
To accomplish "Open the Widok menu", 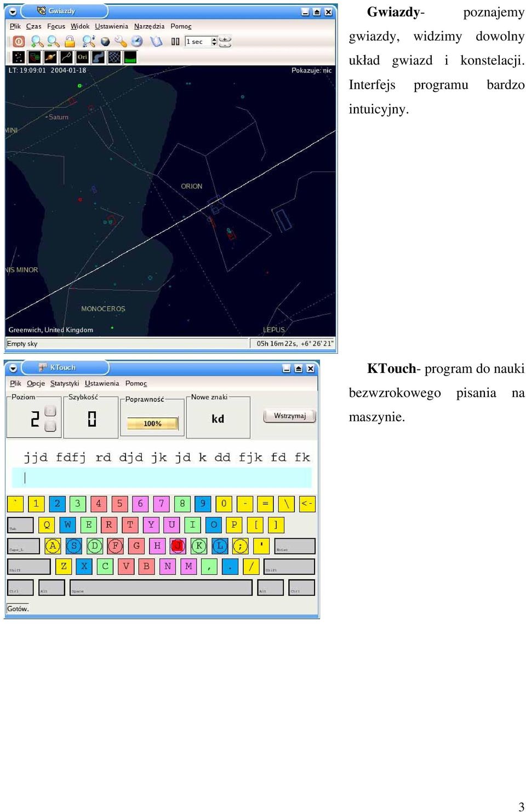I will point(80,26).
